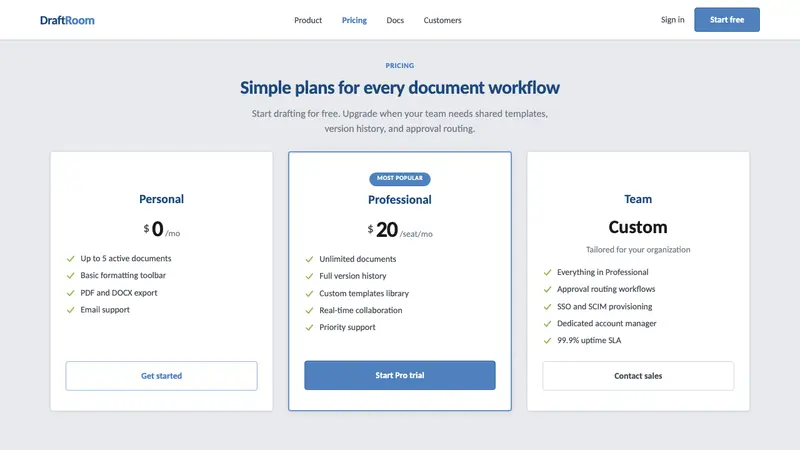Click the Custom price text

(x=638, y=227)
